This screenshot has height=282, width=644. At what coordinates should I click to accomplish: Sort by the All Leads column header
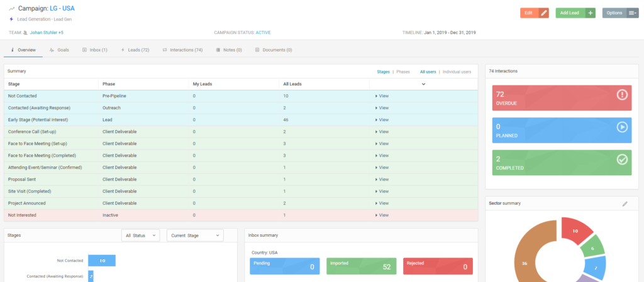point(291,84)
